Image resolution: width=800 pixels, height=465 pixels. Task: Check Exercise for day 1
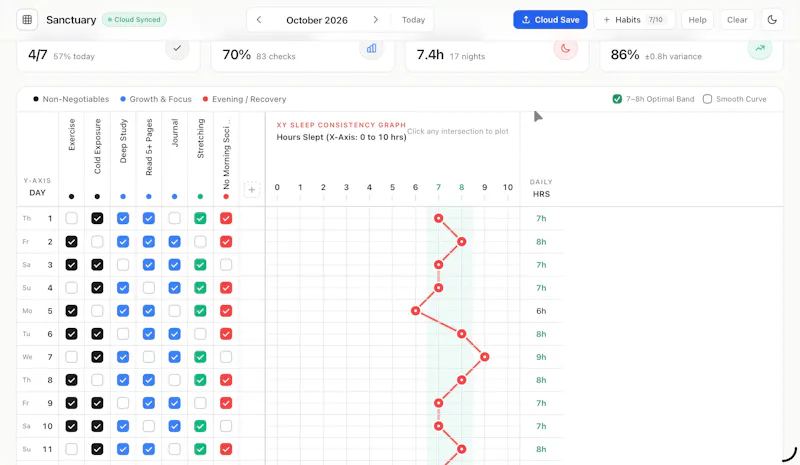[71, 218]
